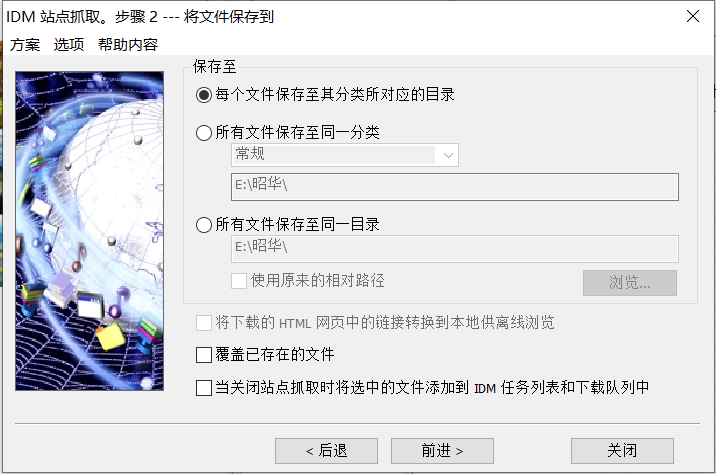Toggle HTML 链接转换到本地离线浏览 checkbox
Viewport: 716px width, 474px height.
pos(204,323)
